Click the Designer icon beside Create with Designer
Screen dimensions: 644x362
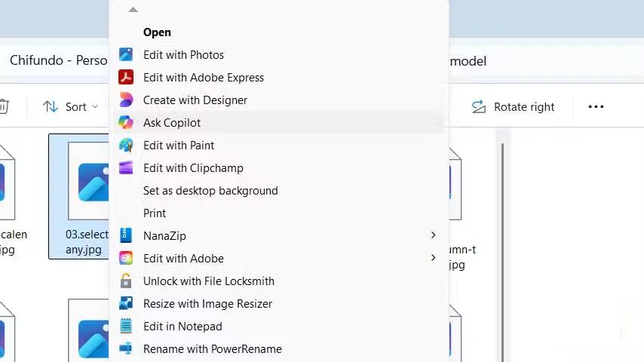tap(126, 100)
